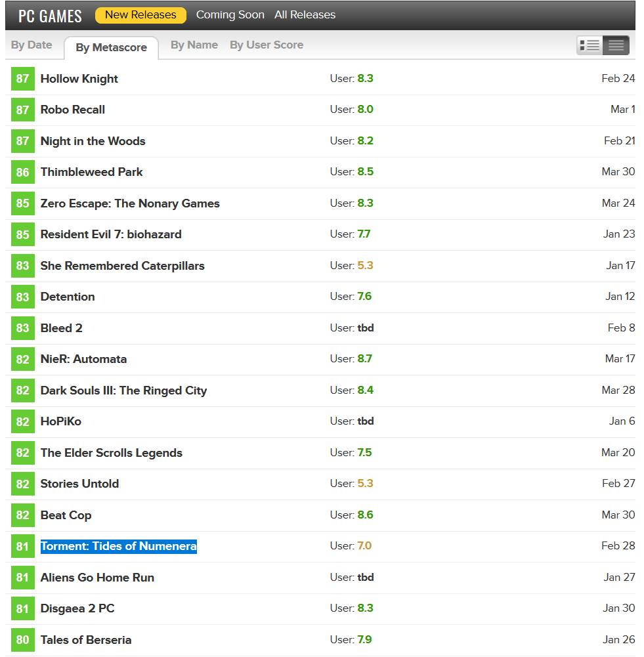Click NieR: Automata's user score 8.7
Screen dimensions: 644x657
pyautogui.click(x=364, y=360)
